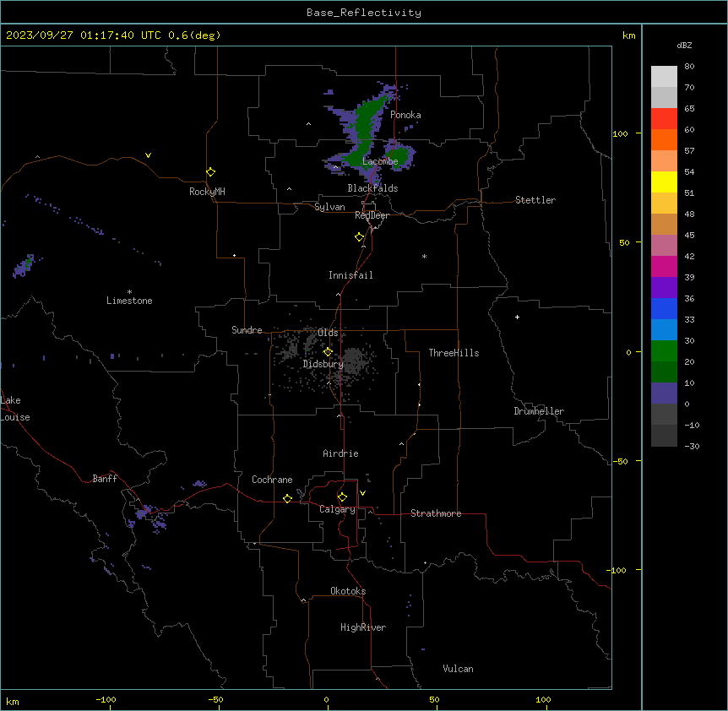Screen dimensions: 728x711
Task: Click the Innisfail label
Action: pyautogui.click(x=350, y=275)
